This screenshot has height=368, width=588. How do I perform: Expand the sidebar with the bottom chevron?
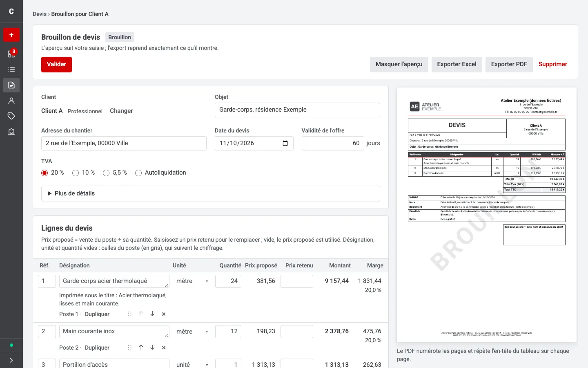pos(11,360)
